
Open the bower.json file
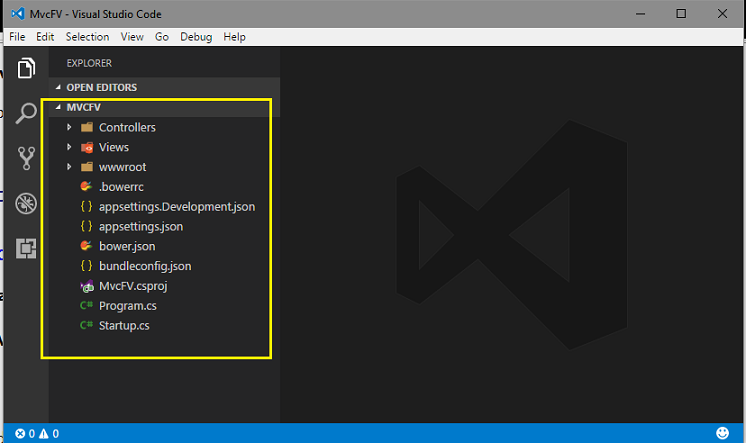(127, 246)
